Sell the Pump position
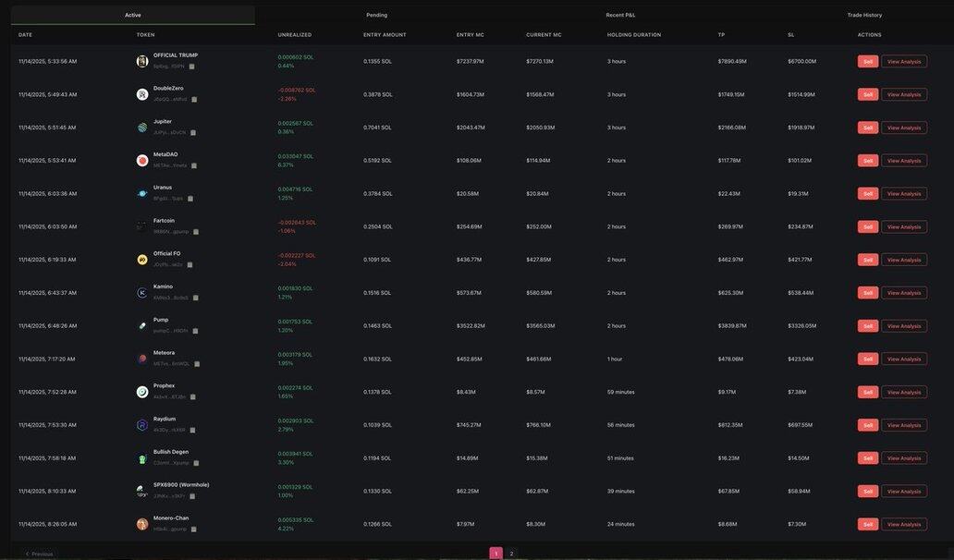 867,326
